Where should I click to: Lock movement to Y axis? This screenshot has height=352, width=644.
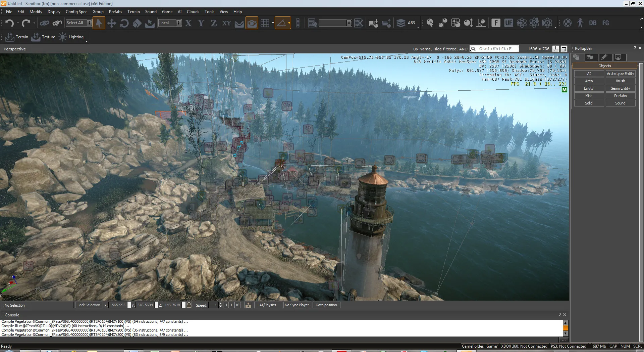[201, 23]
